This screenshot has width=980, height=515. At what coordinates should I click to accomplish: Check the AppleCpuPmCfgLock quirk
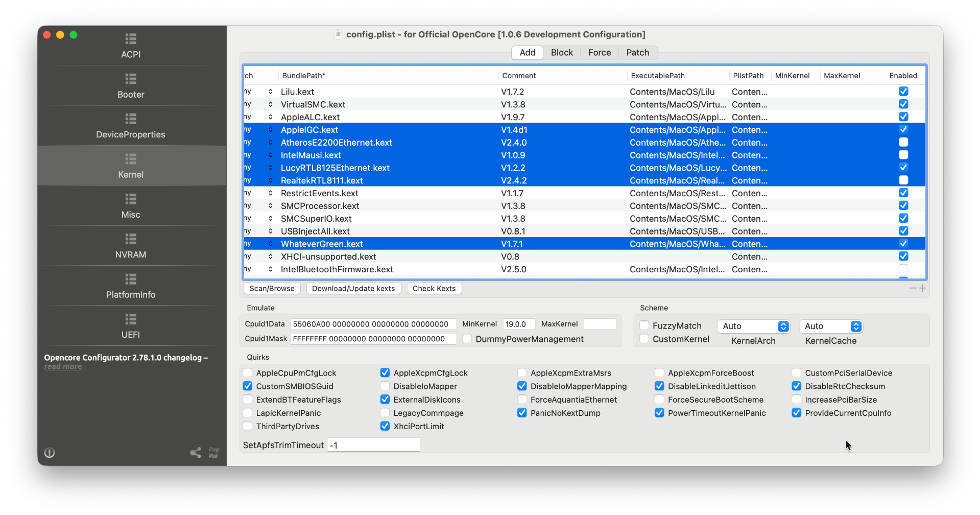pos(248,372)
